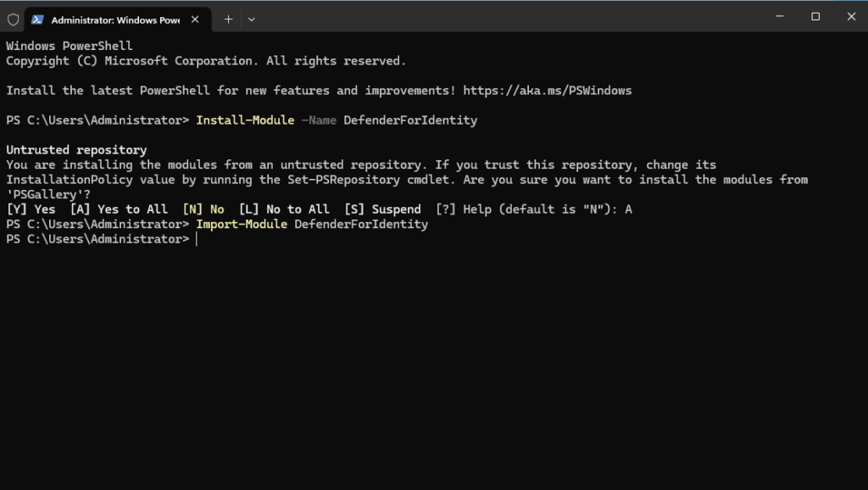
Task: Select the Administrator: Windows PowerShell tab
Action: pos(118,20)
